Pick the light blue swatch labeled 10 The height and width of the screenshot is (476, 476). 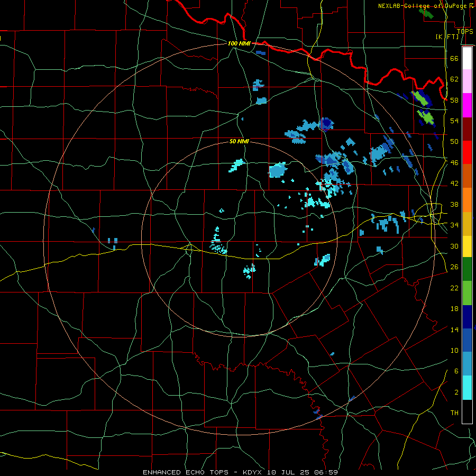[467, 364]
